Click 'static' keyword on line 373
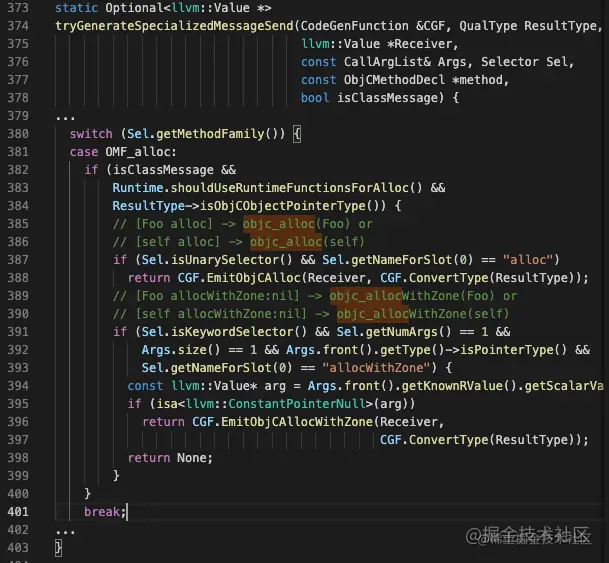 click(x=76, y=8)
